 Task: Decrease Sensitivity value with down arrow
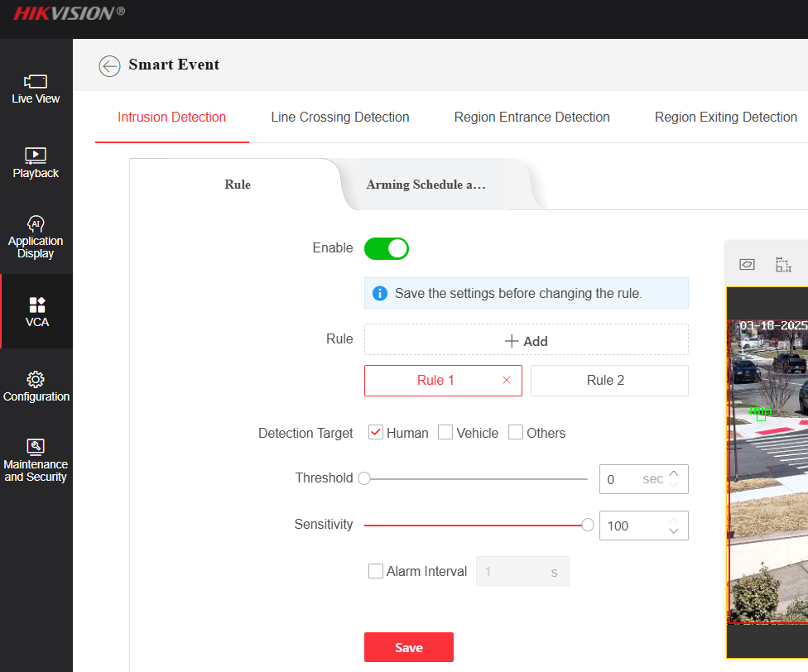(x=674, y=530)
